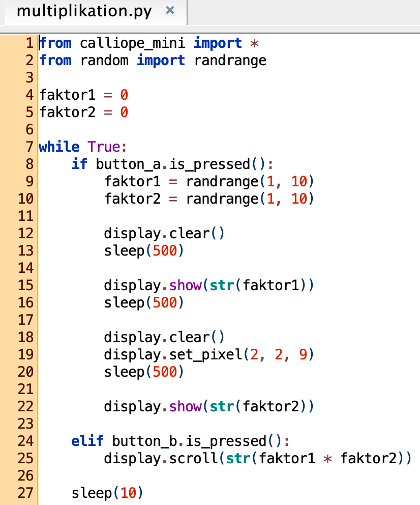Place cursor on 'calliope_mini' in import line
The width and height of the screenshot is (420, 505).
coord(133,43)
